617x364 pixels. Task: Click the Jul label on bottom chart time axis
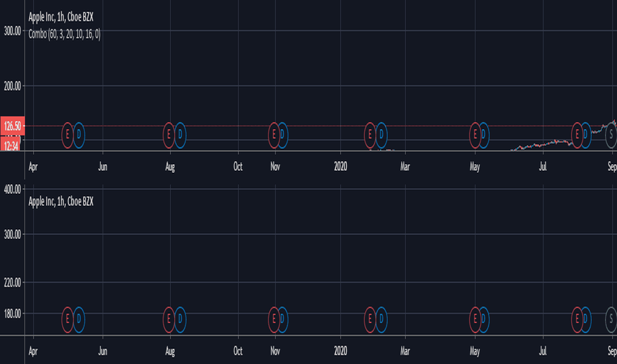pos(543,351)
